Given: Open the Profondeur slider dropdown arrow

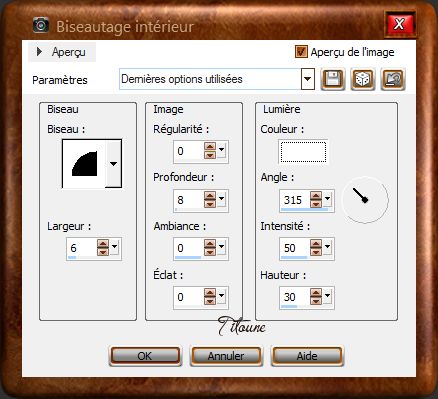Looking at the screenshot, I should click(x=221, y=200).
